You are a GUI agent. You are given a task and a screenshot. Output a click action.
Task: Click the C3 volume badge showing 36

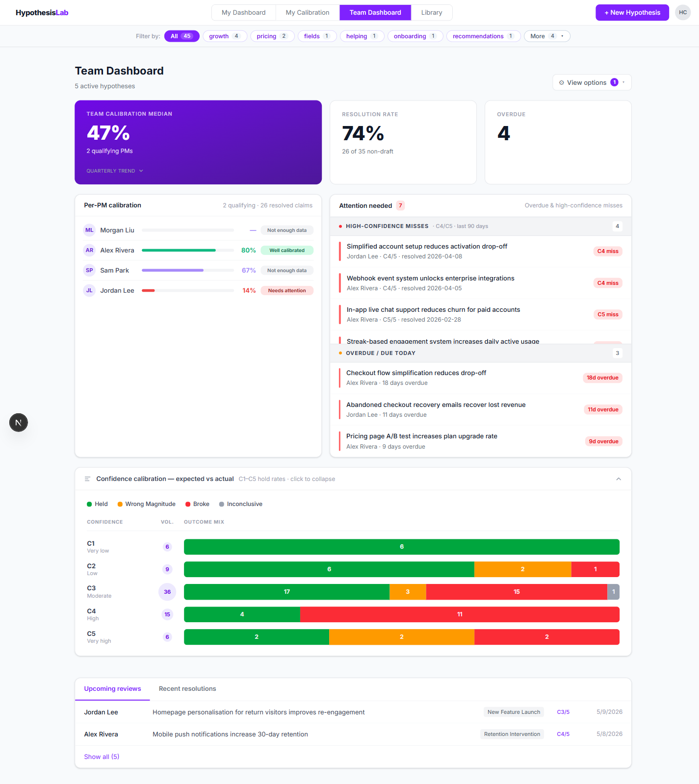(x=167, y=592)
